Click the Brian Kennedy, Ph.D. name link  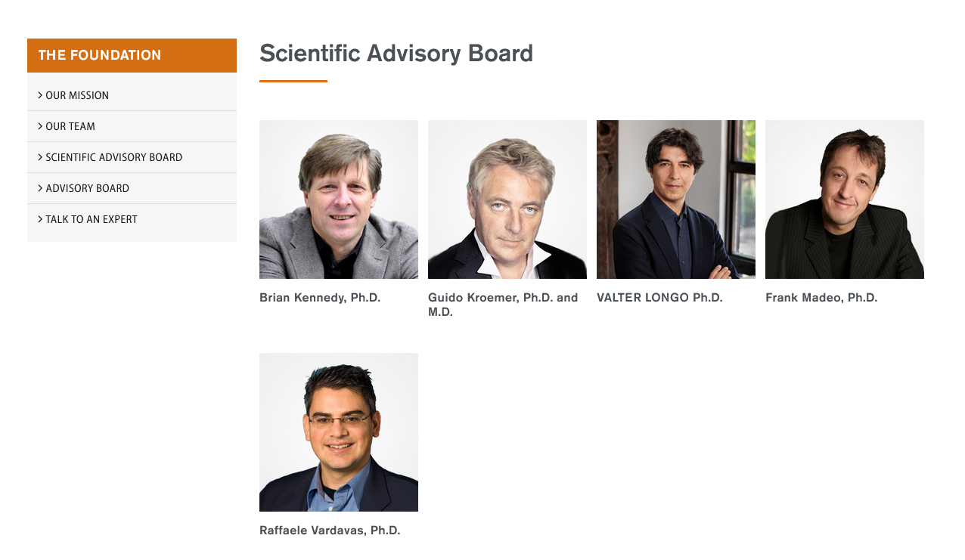(320, 298)
